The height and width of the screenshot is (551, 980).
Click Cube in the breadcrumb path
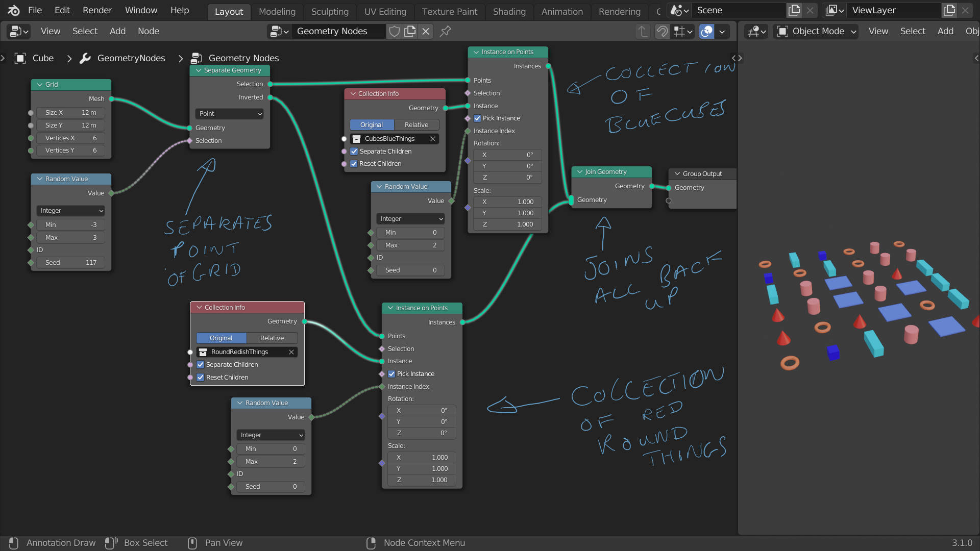pyautogui.click(x=43, y=58)
